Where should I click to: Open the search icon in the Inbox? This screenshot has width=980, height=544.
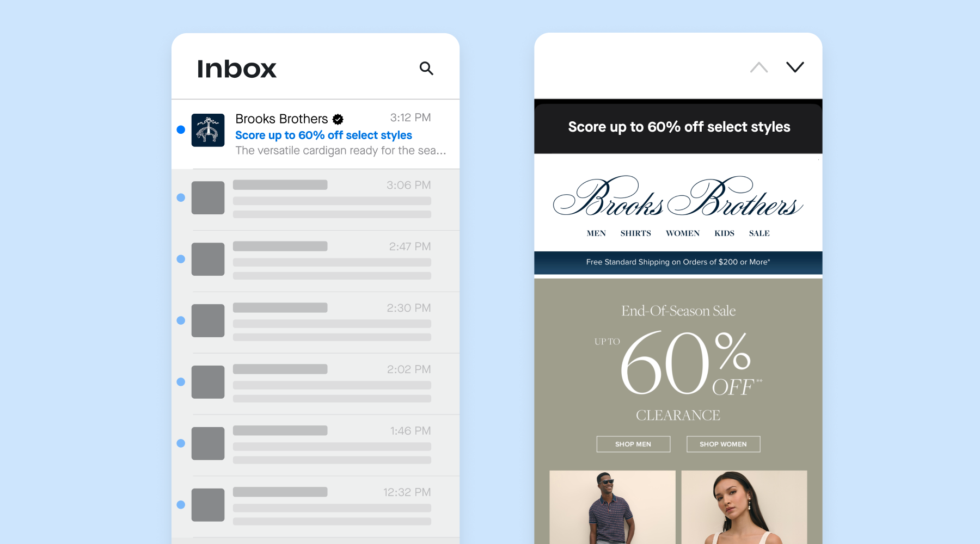tap(426, 69)
